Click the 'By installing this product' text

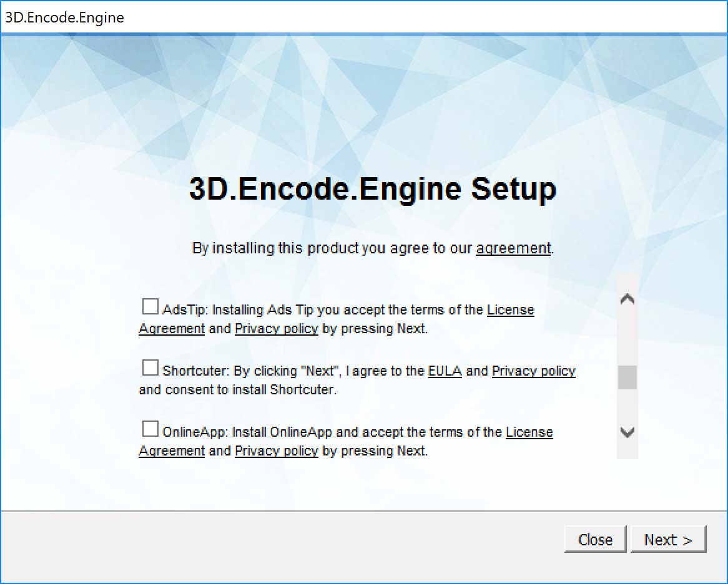275,248
